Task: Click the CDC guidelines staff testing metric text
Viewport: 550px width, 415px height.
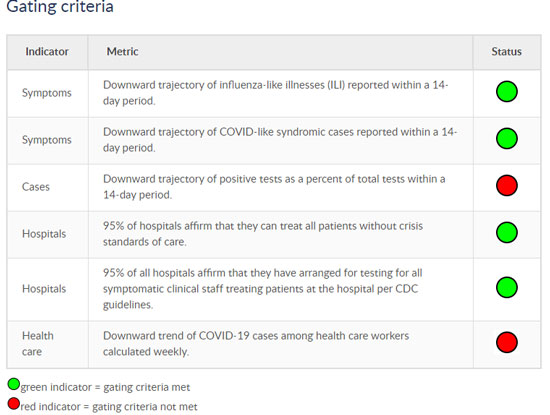Action: pyautogui.click(x=262, y=289)
